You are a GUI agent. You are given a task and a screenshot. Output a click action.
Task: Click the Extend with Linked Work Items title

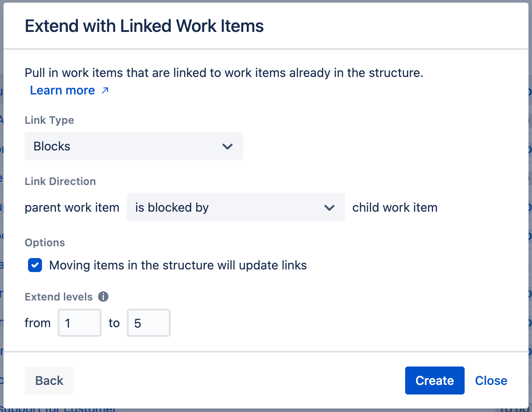[144, 26]
